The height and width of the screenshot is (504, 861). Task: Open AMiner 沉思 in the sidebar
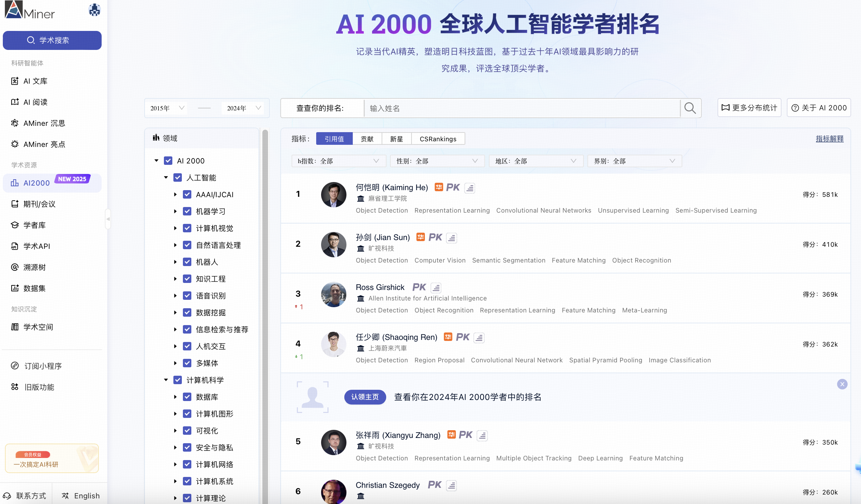(44, 123)
